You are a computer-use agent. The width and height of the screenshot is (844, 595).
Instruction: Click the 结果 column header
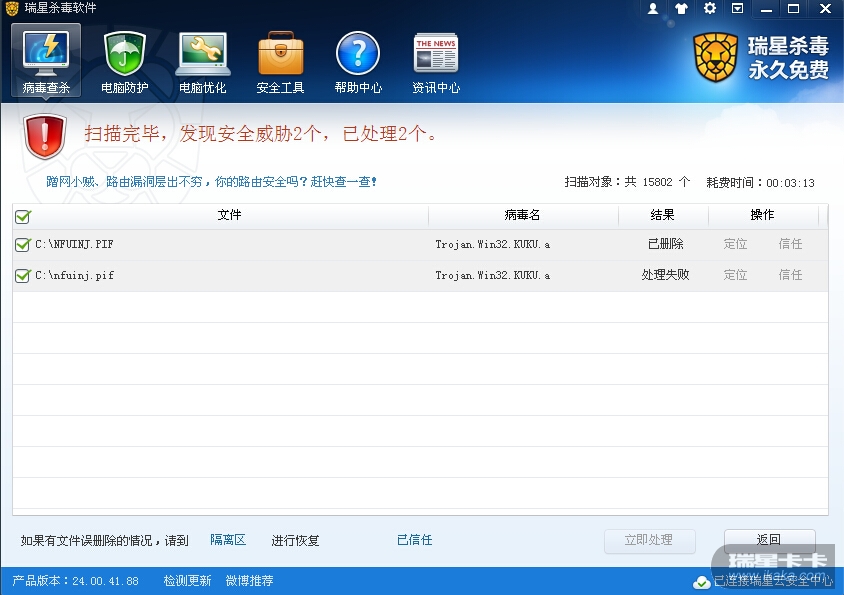coord(663,215)
